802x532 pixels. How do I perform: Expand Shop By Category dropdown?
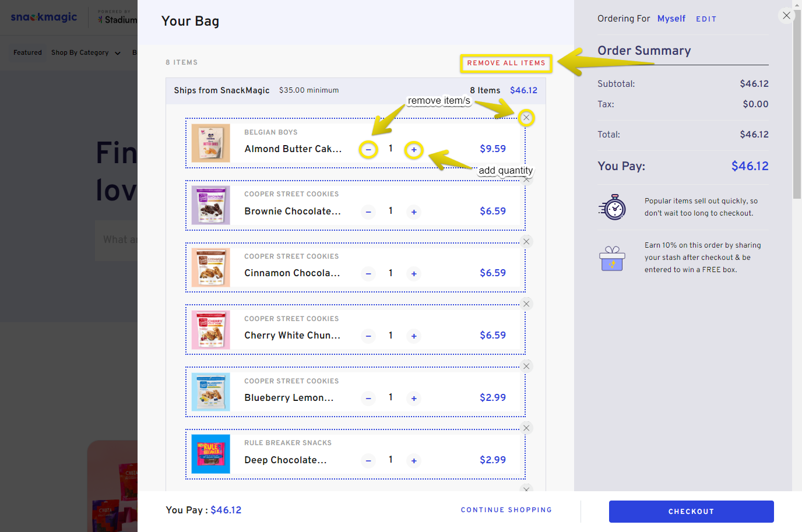coord(86,52)
